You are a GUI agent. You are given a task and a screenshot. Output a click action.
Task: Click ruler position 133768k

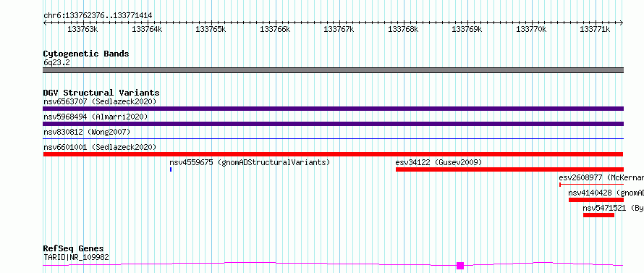(x=403, y=29)
